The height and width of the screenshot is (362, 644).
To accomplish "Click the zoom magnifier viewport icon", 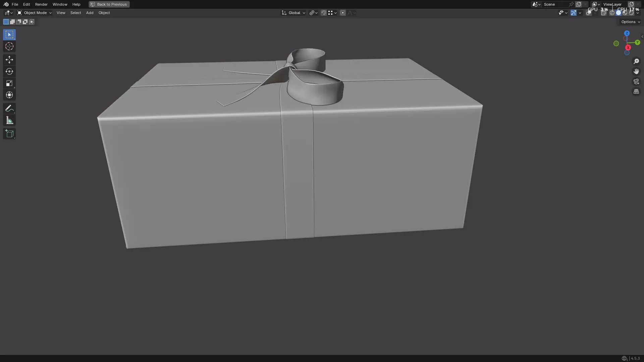I will click(636, 61).
